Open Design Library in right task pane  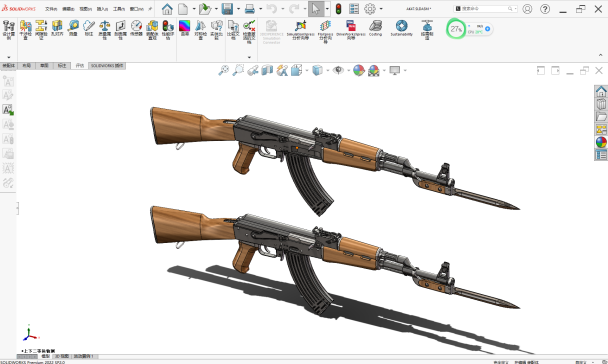click(x=601, y=104)
